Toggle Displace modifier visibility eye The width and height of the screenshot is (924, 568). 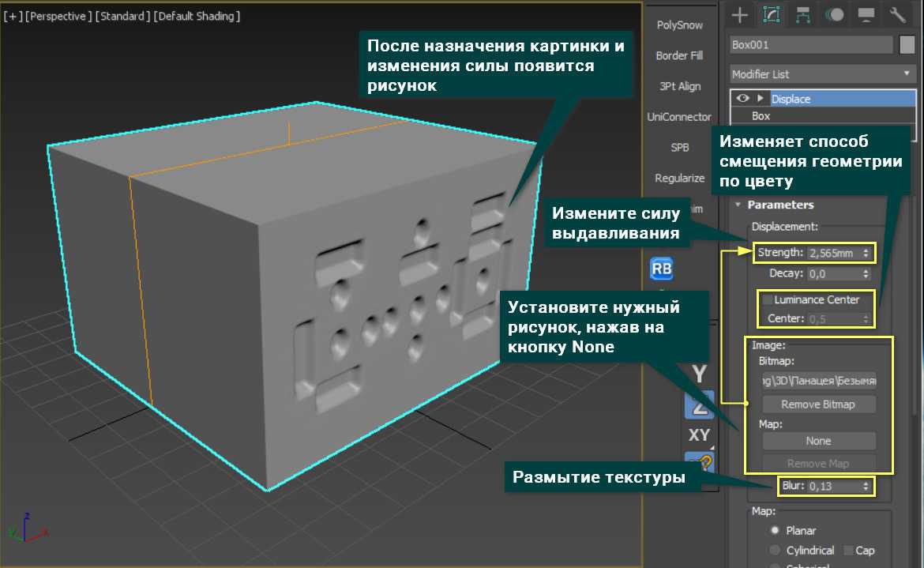click(742, 99)
